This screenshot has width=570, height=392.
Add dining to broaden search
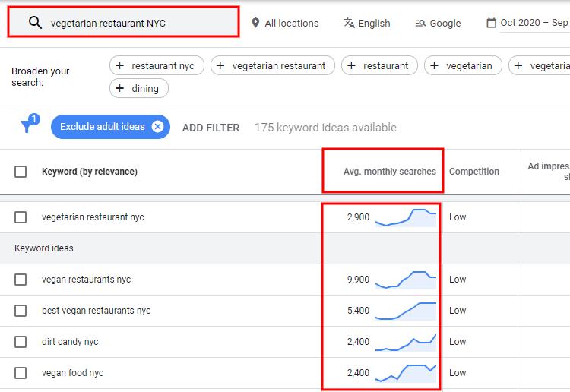[x=139, y=88]
